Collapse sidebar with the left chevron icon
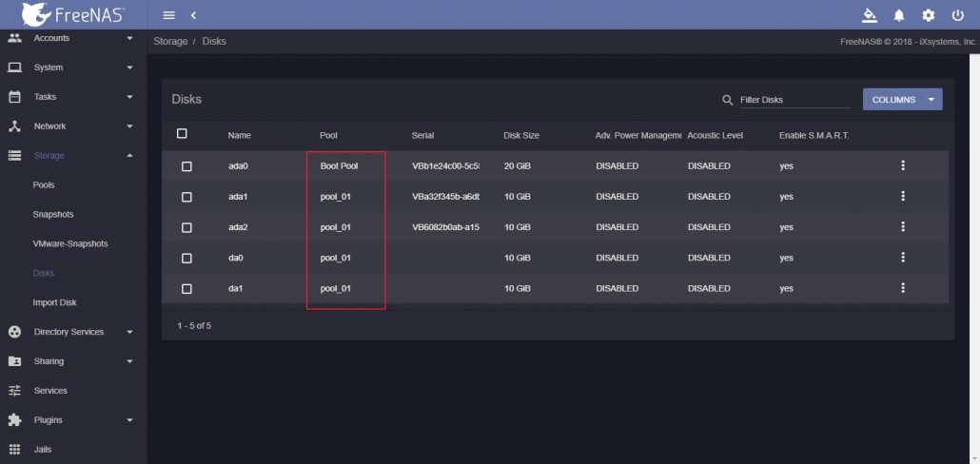The width and height of the screenshot is (980, 464). (x=193, y=15)
